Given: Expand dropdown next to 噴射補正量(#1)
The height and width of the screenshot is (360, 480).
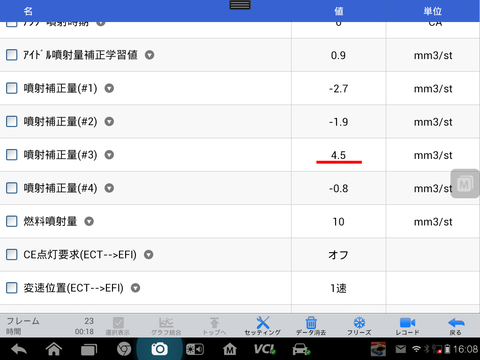Looking at the screenshot, I should (109, 88).
